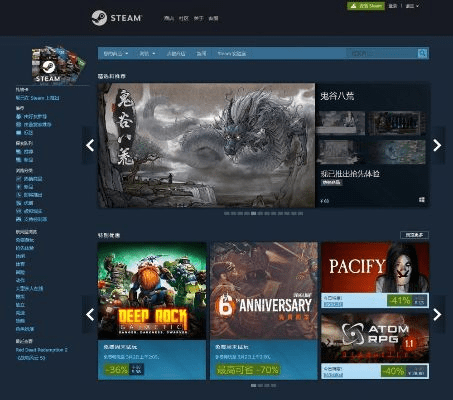Click the up to -70% discount badge

click(x=248, y=369)
